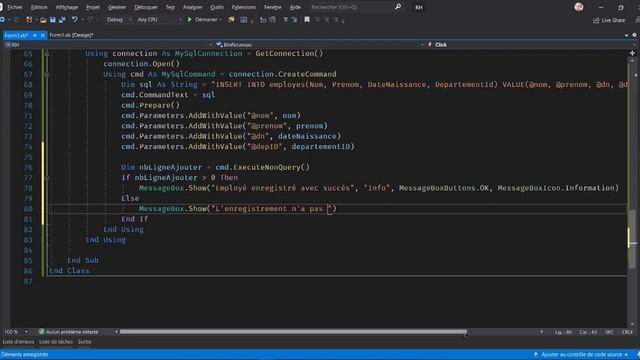The height and width of the screenshot is (360, 640).
Task: Click the editor split plus icon
Action: pos(632,53)
